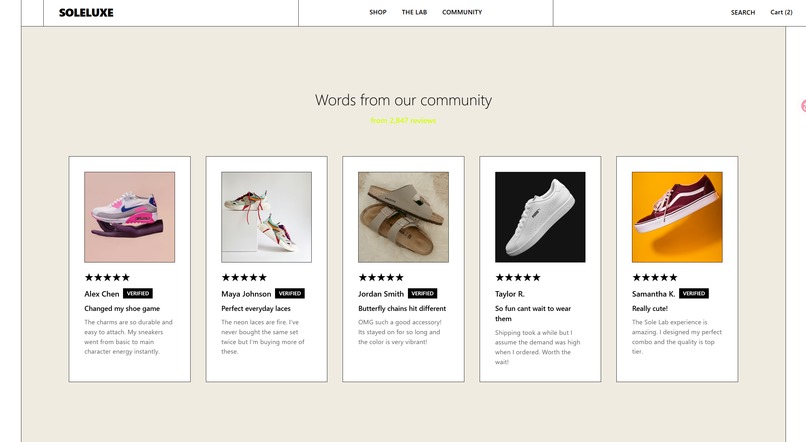Viewport: 806px width, 442px height.
Task: Open the SHOP menu
Action: point(378,12)
